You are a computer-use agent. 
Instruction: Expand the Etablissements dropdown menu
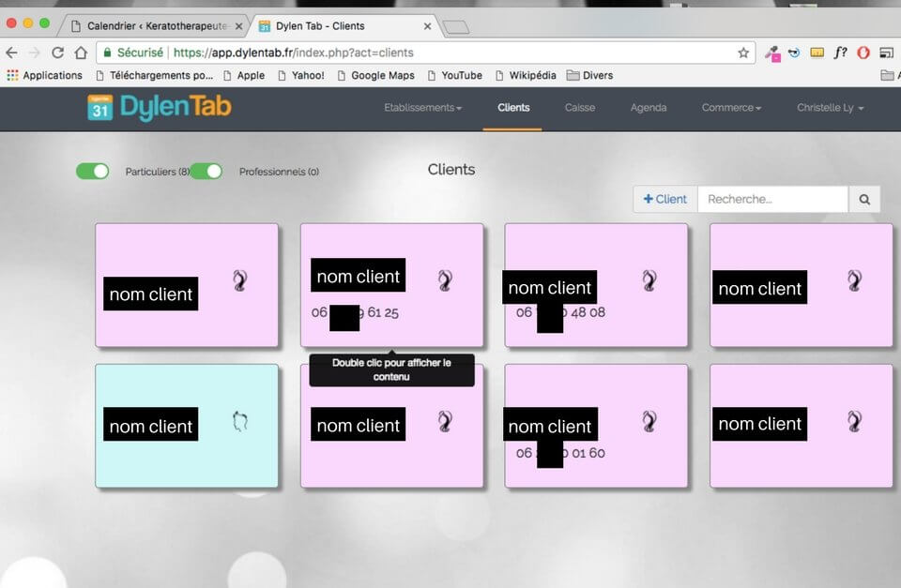[422, 108]
